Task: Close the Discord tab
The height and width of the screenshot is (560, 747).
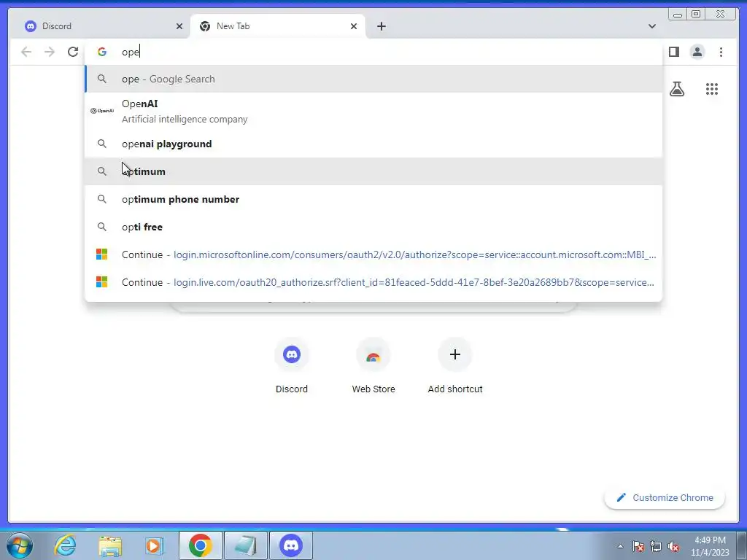Action: pyautogui.click(x=179, y=26)
